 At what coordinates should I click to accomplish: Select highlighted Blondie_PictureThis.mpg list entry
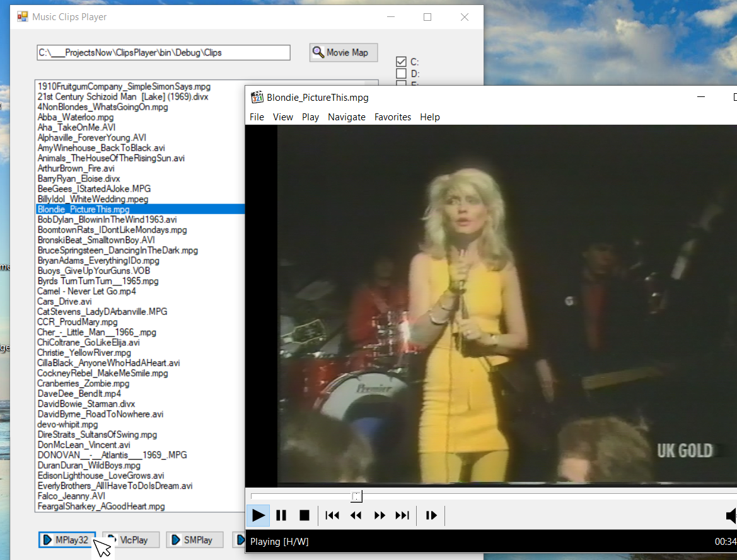pos(141,210)
